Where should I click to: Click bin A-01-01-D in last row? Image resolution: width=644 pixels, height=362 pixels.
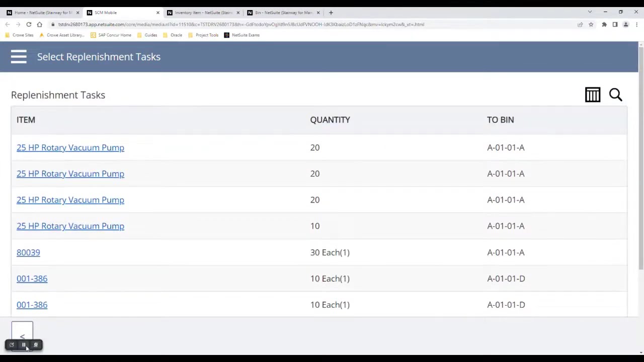(506, 305)
